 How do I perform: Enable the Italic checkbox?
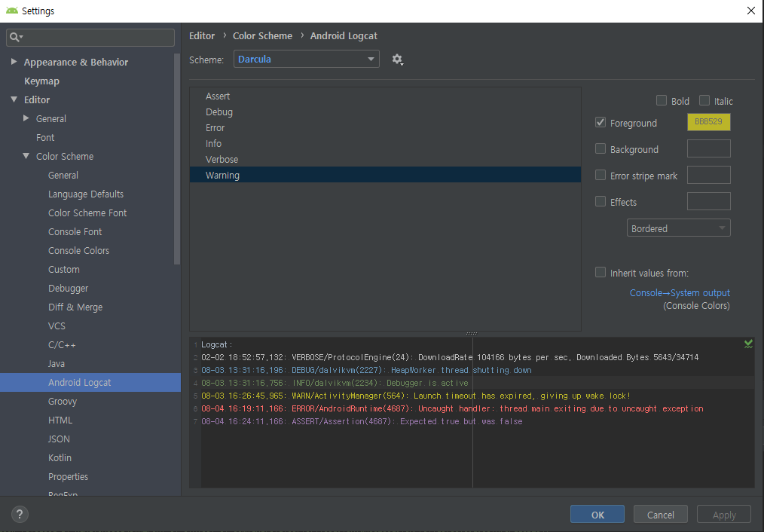pyautogui.click(x=704, y=100)
